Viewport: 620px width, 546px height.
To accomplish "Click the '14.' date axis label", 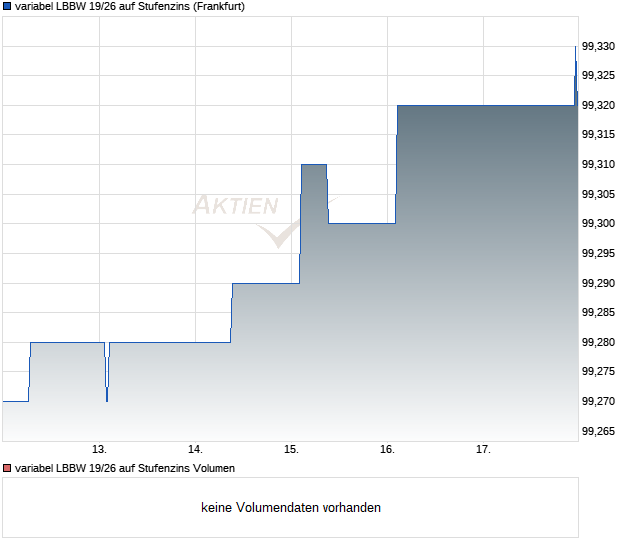I will tap(195, 450).
